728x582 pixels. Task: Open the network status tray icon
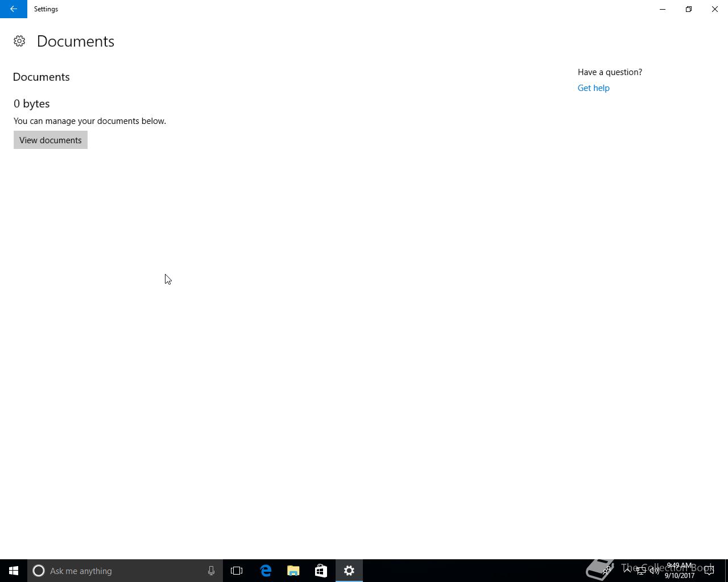[640, 571]
